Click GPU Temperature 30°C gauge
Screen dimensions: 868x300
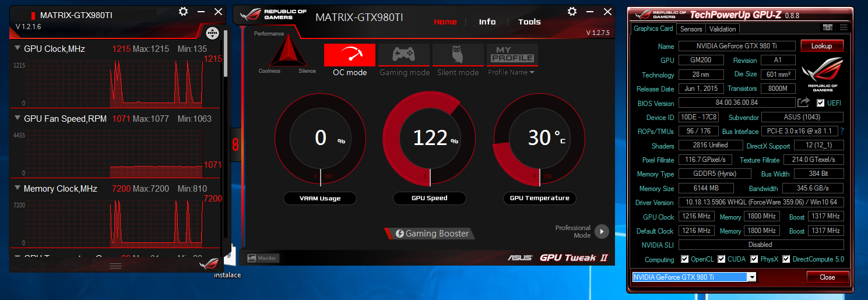tap(539, 138)
